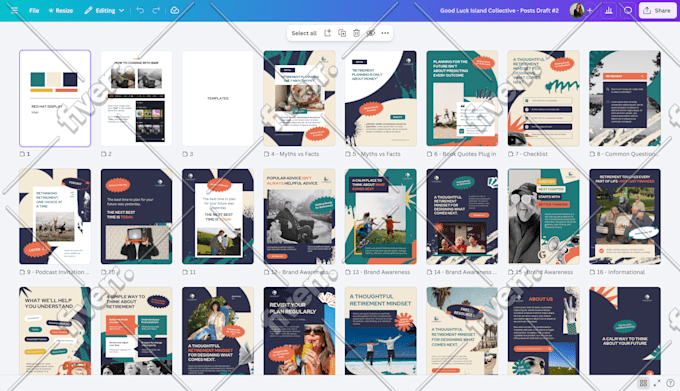Open page 4 Myths vs Facts thumbnail
680x391 pixels.
click(x=299, y=98)
